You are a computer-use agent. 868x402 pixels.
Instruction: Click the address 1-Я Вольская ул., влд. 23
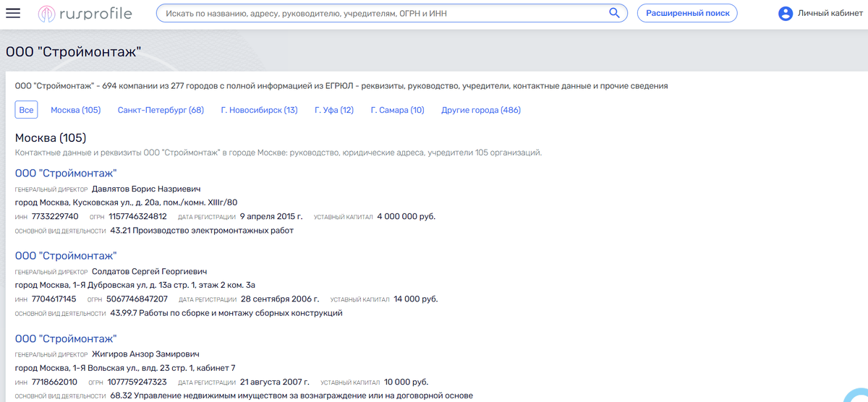tap(125, 368)
